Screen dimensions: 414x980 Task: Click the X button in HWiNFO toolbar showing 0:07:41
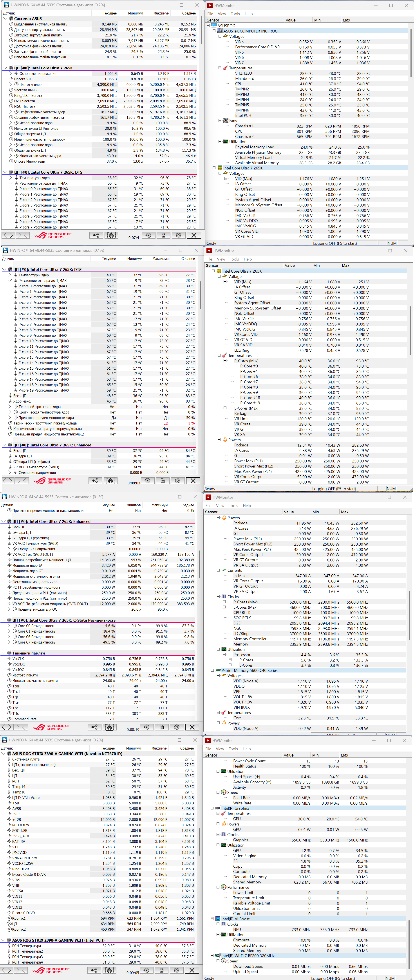[194, 235]
